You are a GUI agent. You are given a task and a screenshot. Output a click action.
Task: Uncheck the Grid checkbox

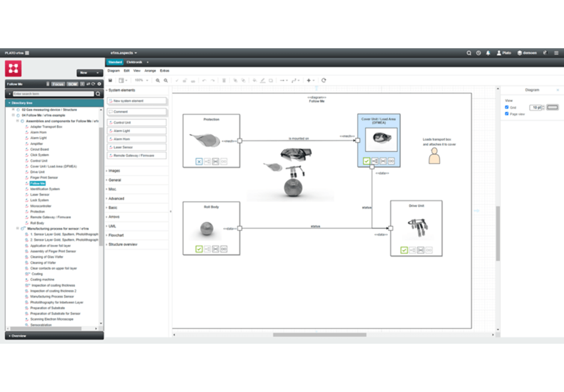[507, 107]
